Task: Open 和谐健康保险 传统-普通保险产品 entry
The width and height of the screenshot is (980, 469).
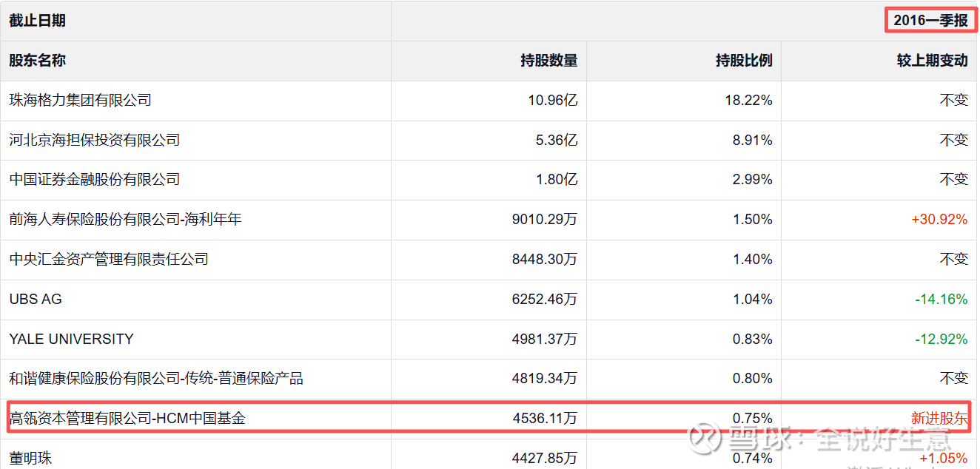Action: pyautogui.click(x=156, y=379)
